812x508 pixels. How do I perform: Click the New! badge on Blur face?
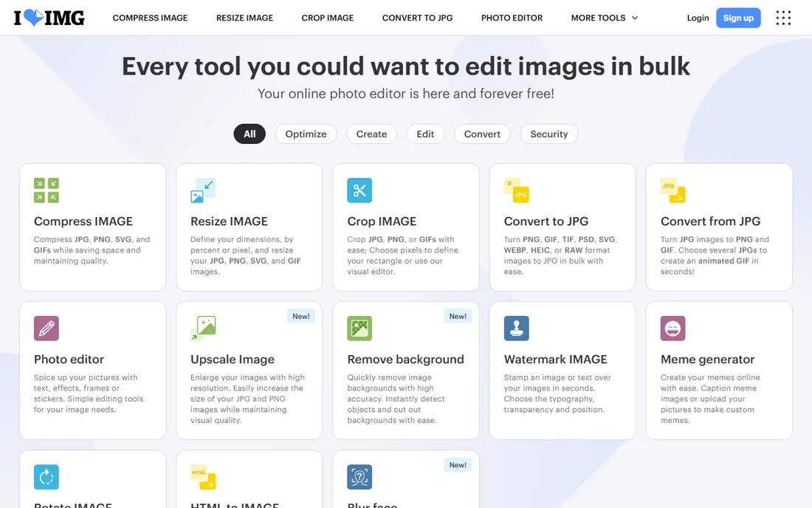[458, 465]
